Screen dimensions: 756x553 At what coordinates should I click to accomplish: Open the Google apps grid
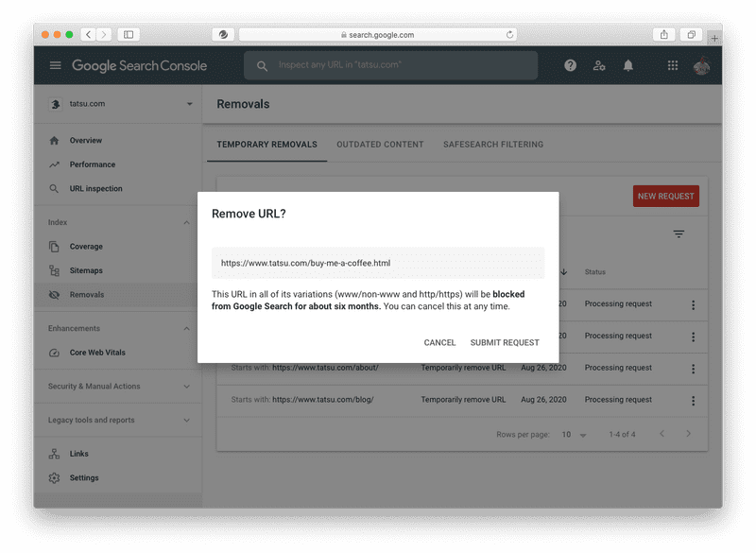673,65
